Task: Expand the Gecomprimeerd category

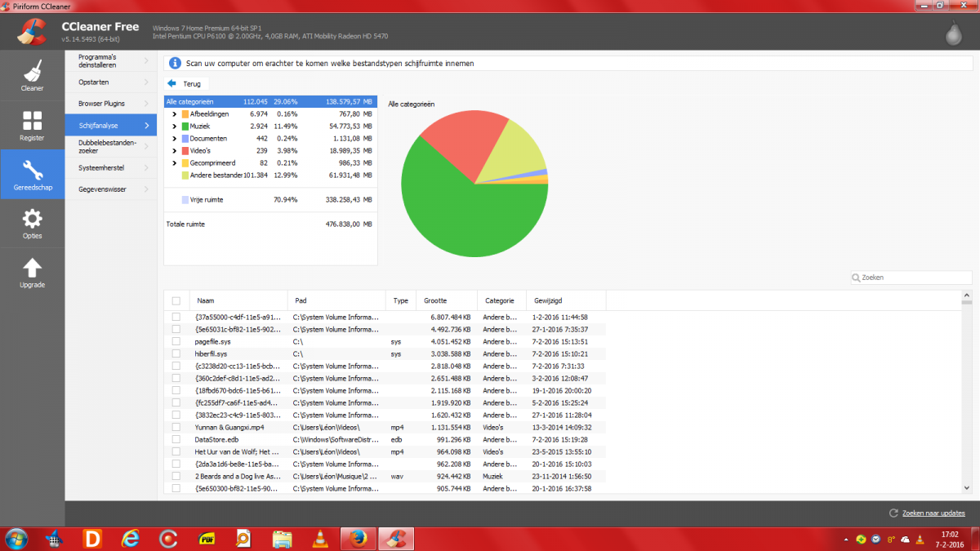Action: point(175,163)
